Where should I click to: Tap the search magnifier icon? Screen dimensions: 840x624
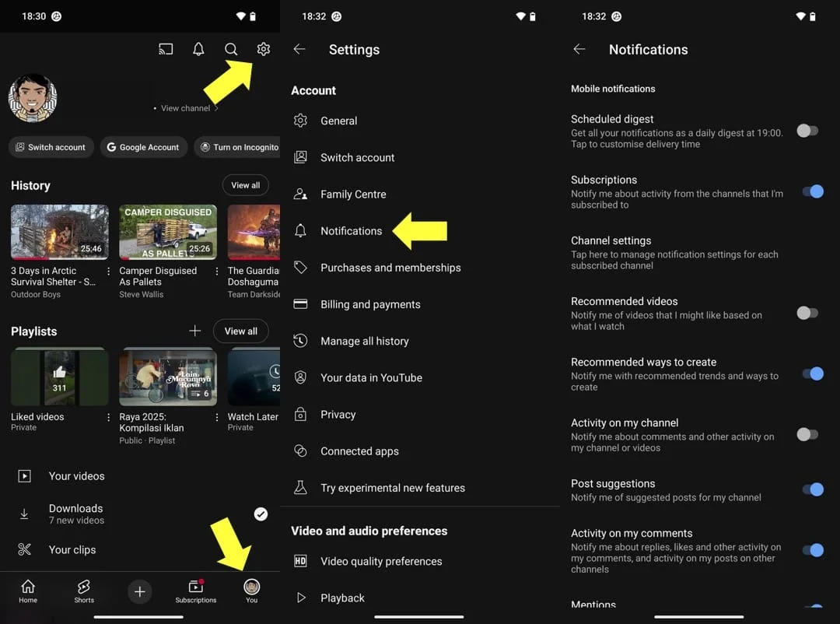[x=231, y=49]
